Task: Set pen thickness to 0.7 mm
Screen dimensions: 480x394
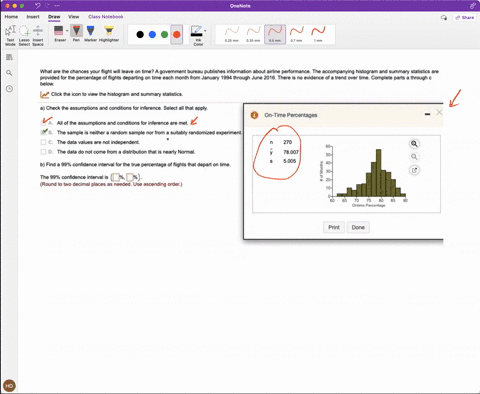Action: (x=296, y=34)
